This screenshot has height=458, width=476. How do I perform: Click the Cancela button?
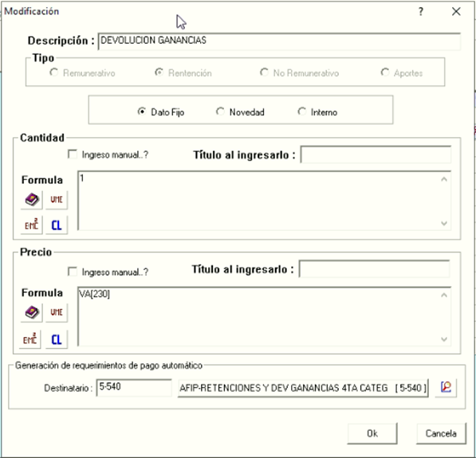(x=441, y=433)
